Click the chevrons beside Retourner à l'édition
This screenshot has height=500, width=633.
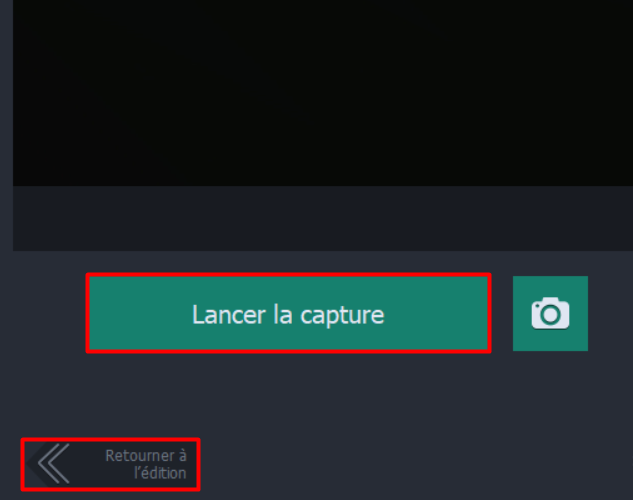(x=54, y=463)
